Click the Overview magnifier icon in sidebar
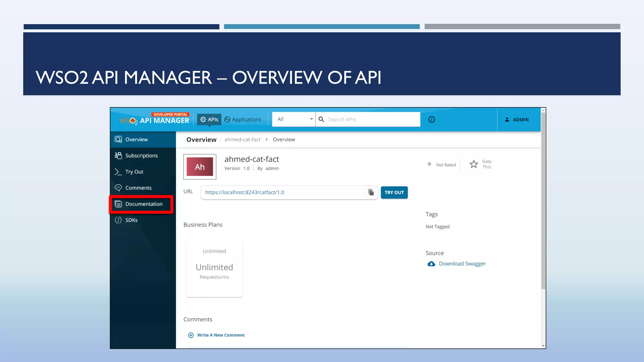The image size is (644, 362). 118,140
